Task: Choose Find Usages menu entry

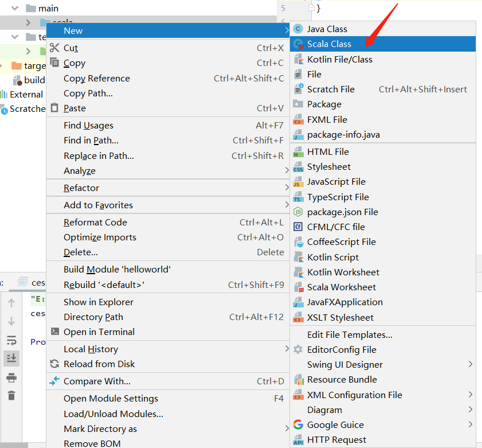Action: [168, 125]
